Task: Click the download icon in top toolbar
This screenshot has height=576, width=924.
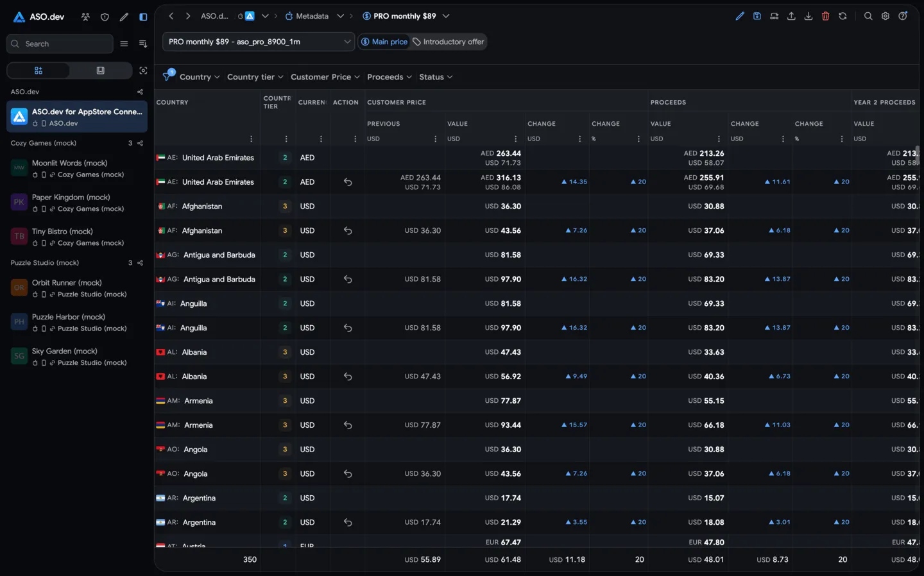Action: click(809, 16)
